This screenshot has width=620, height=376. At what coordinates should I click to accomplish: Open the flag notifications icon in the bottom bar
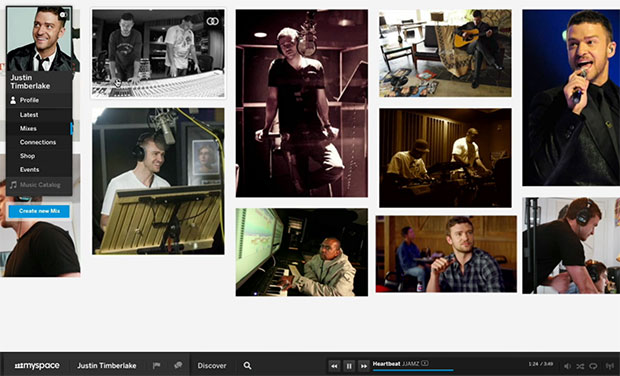tap(157, 365)
